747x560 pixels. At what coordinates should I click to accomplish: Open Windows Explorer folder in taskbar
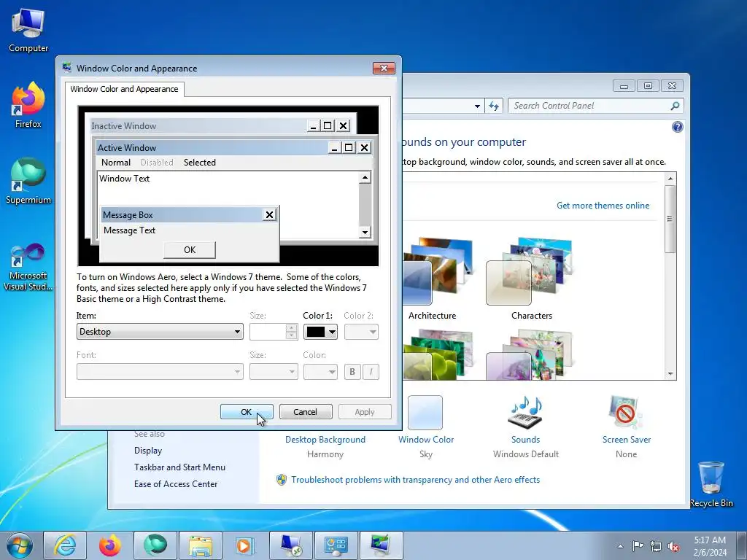tap(201, 545)
